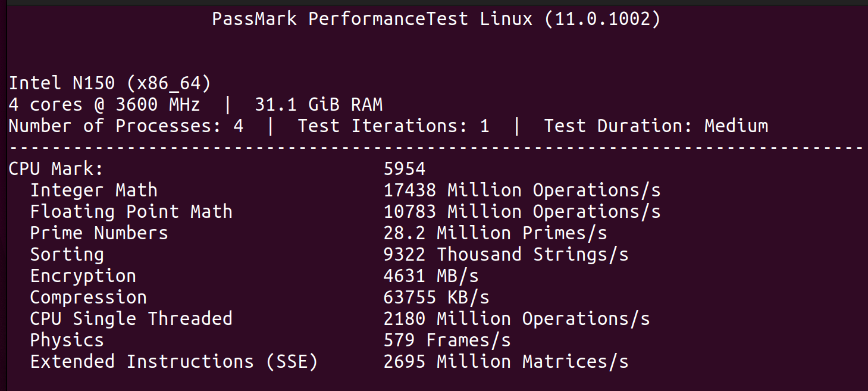Click the 'Sorting' label
Screen dimensions: 868x391
67,255
